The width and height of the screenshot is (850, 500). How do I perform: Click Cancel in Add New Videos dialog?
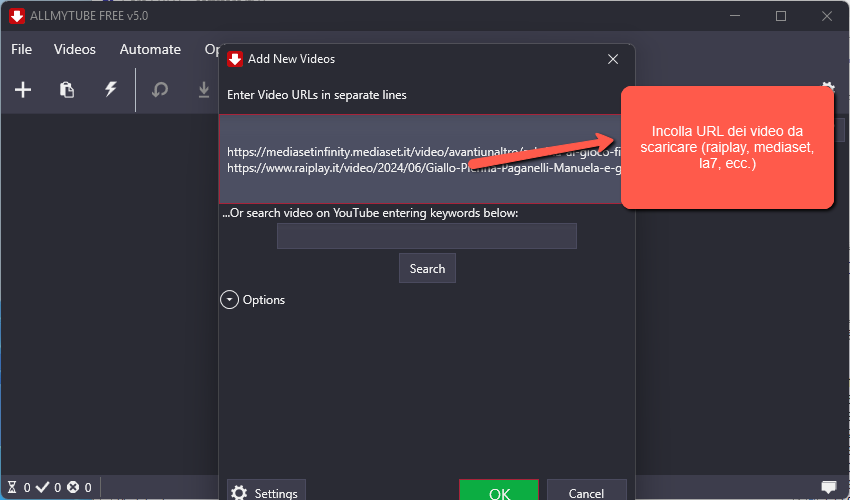coord(587,490)
